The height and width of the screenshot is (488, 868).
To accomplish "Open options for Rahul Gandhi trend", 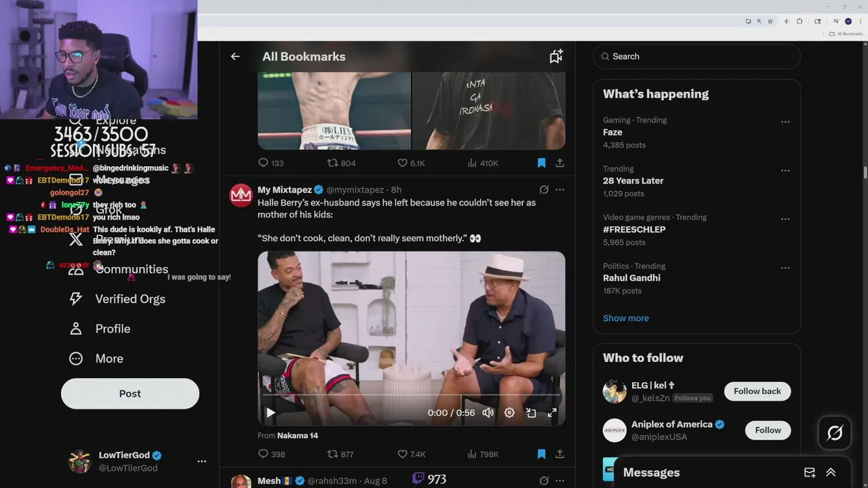I will [785, 268].
